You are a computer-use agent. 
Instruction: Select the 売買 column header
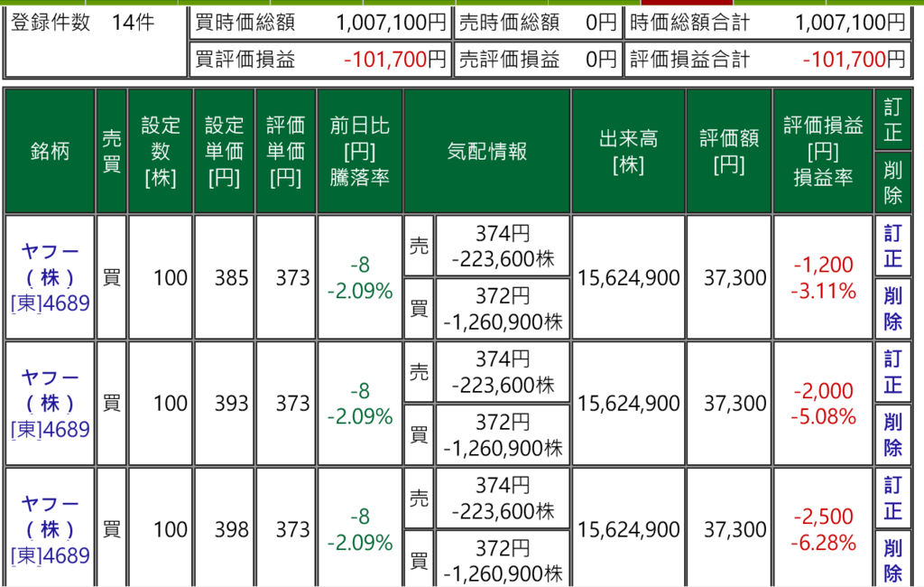(x=111, y=151)
